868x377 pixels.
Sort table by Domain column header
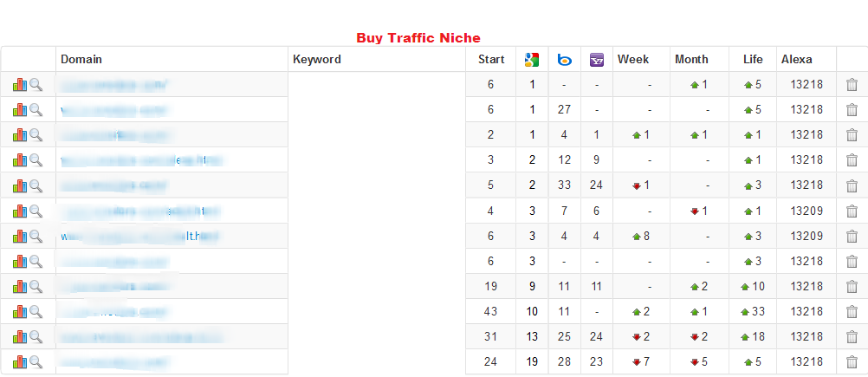click(x=81, y=59)
